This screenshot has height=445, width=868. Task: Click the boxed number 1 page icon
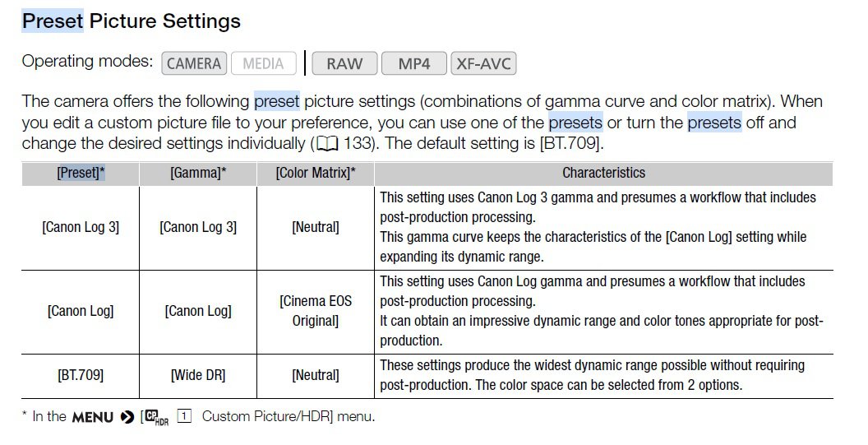click(x=185, y=415)
